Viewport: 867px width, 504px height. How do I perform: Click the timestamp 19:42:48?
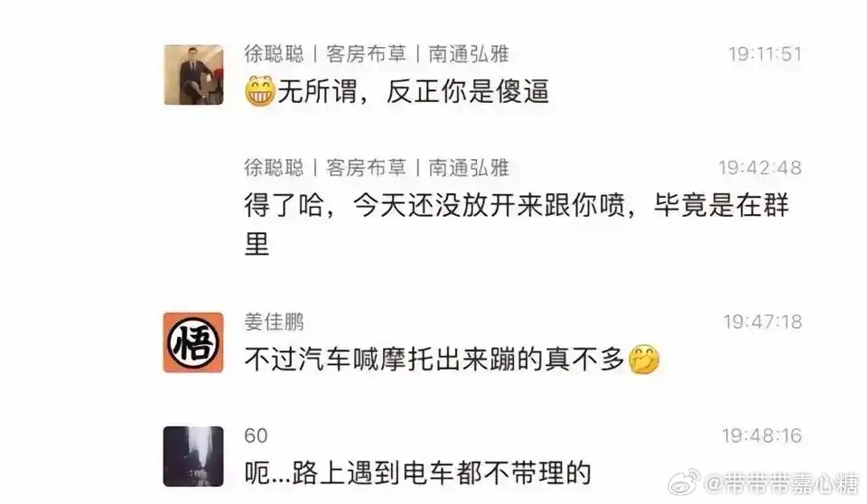coord(760,168)
